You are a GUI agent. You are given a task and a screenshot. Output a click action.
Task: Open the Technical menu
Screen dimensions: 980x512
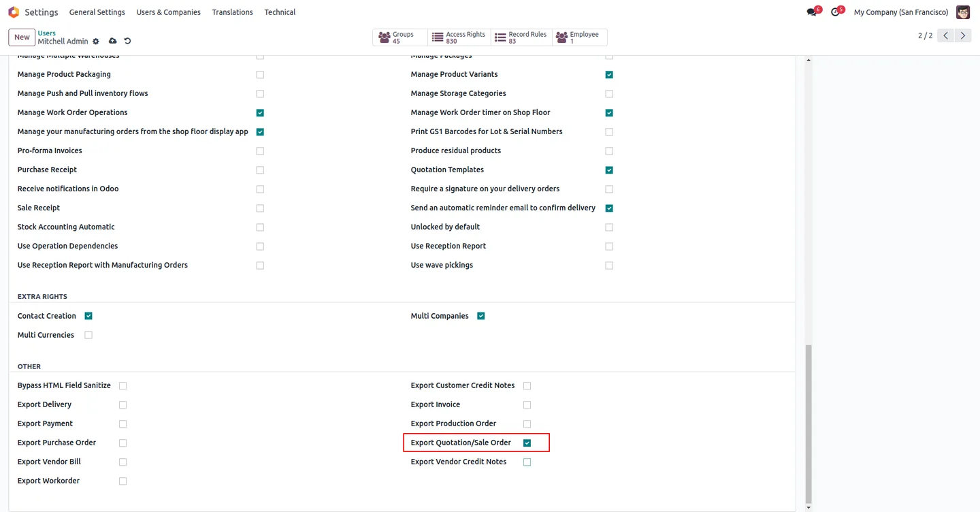(280, 12)
